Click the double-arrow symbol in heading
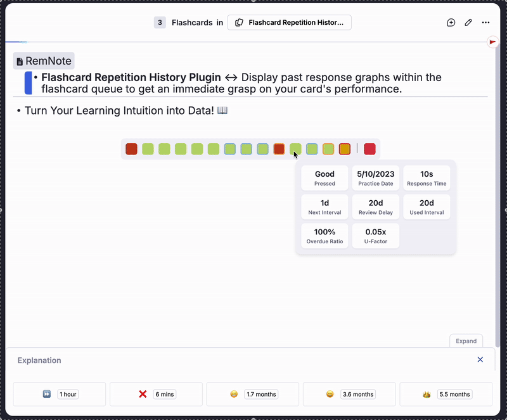 (231, 77)
